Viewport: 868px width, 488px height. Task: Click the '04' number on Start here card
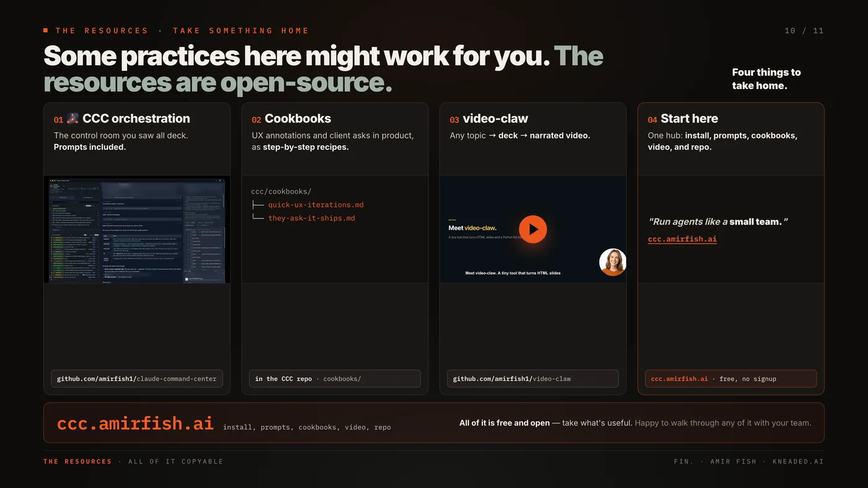[x=652, y=120]
